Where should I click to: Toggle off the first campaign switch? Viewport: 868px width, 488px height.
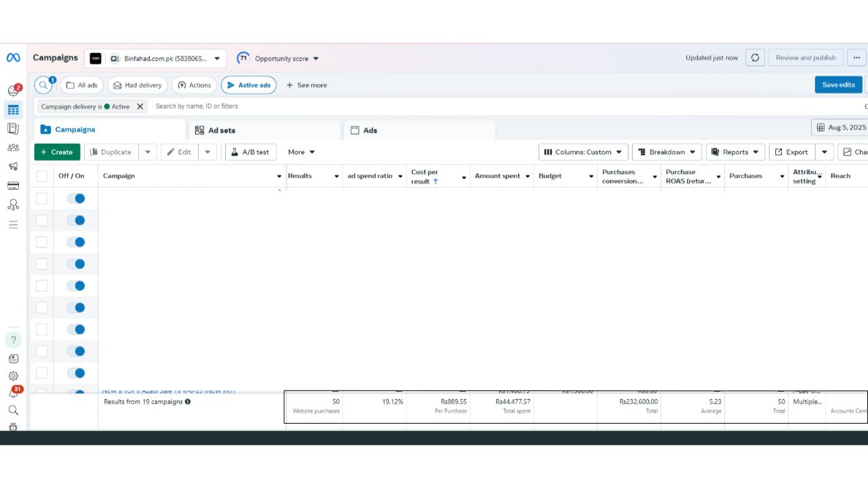click(76, 199)
